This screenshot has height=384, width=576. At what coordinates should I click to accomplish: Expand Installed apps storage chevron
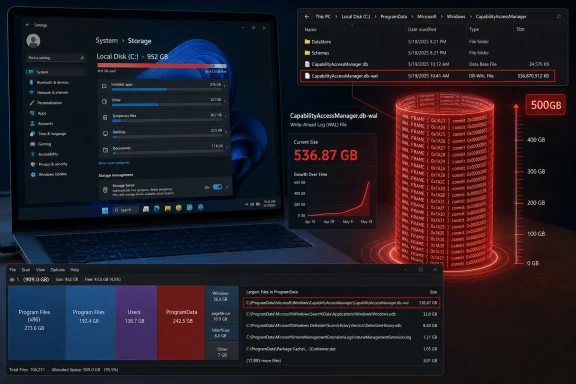(225, 86)
